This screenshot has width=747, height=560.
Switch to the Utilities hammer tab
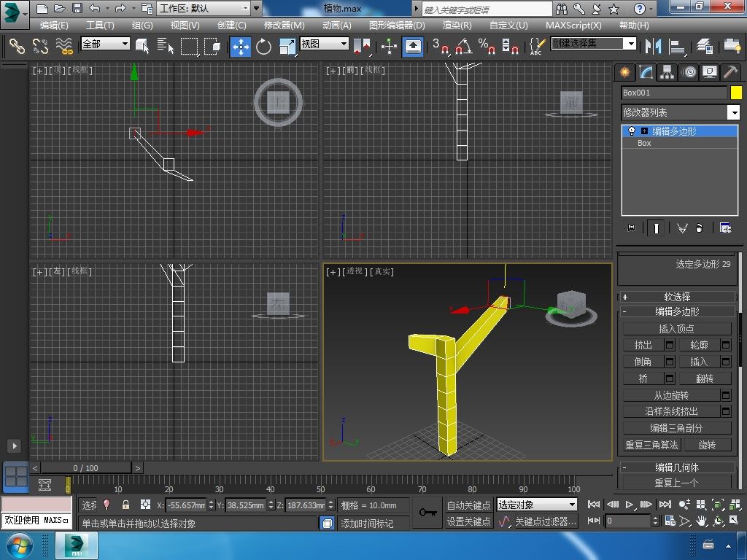[x=730, y=72]
